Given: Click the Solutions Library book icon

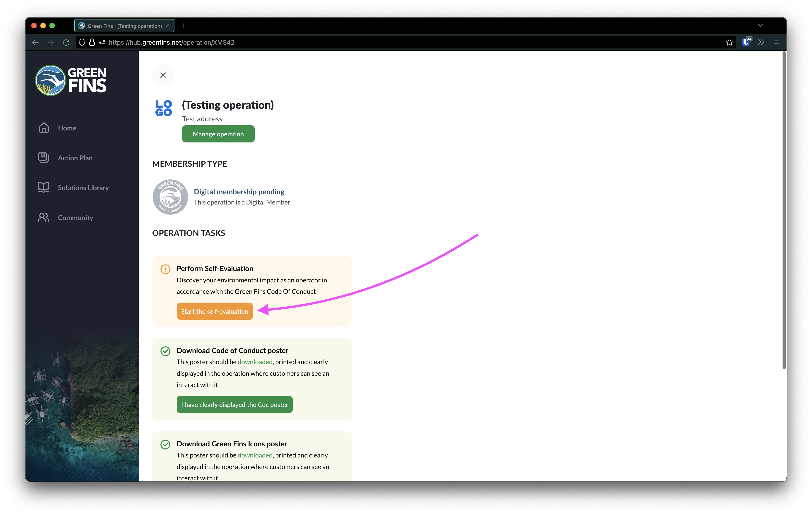Looking at the screenshot, I should coord(44,188).
